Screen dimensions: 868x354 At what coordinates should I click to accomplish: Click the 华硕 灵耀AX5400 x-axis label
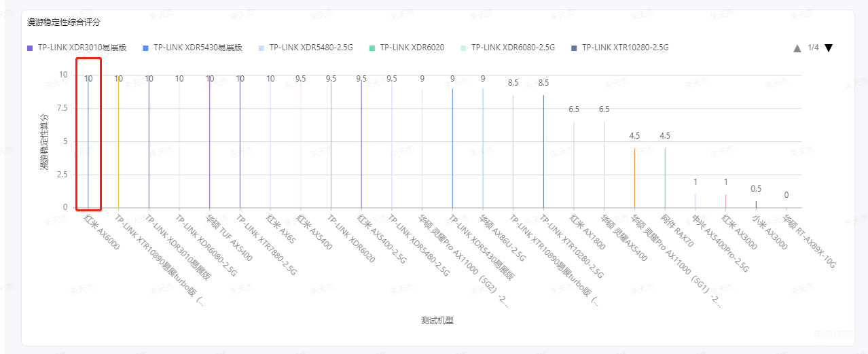click(624, 238)
